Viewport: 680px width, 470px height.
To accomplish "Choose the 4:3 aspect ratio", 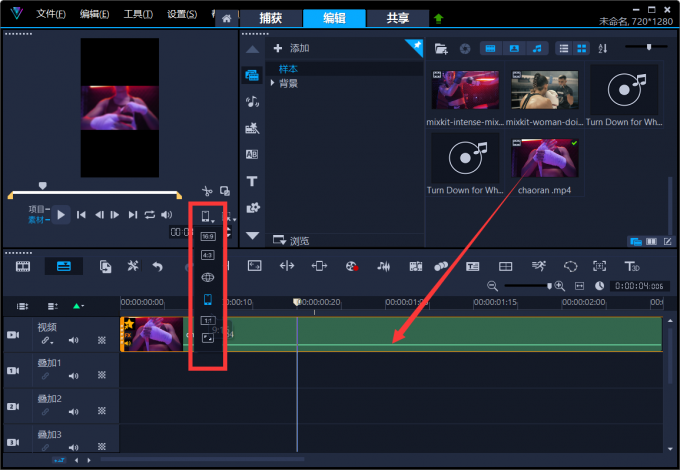I will pos(208,255).
